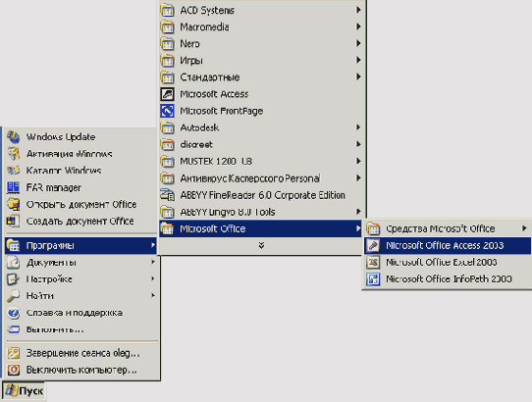
Task: Click the Игры folder icon
Action: pyautogui.click(x=167, y=61)
